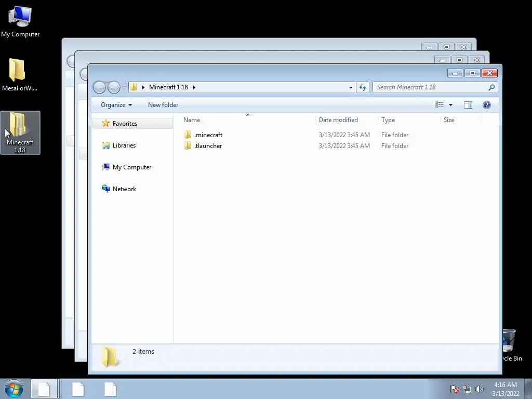Maximize the rearmost Explorer window
The height and width of the screenshot is (399, 532).
(x=446, y=47)
